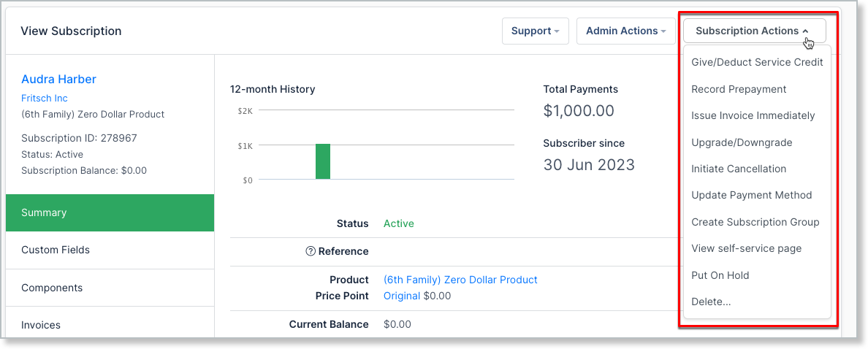Screen dimensions: 868x349
Task: Click the help icon beside Reference
Action: click(x=311, y=251)
